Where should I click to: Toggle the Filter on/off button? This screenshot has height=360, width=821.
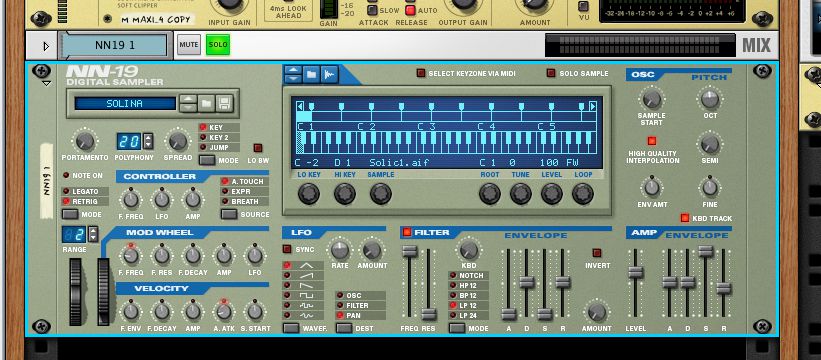[407, 232]
